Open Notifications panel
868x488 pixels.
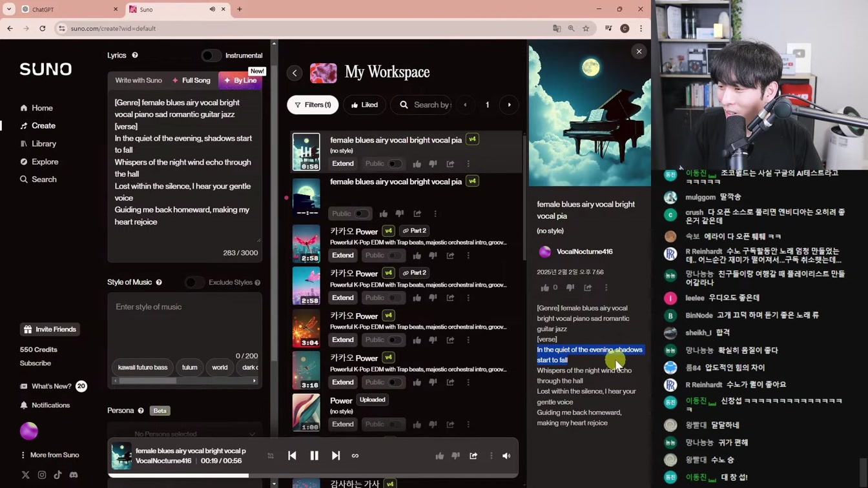tap(45, 405)
